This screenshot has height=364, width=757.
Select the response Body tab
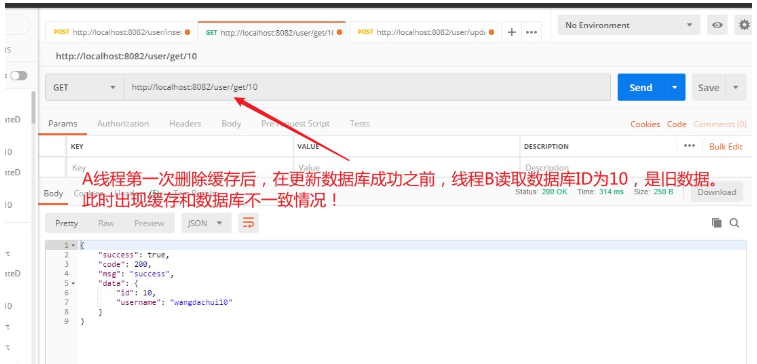(53, 193)
